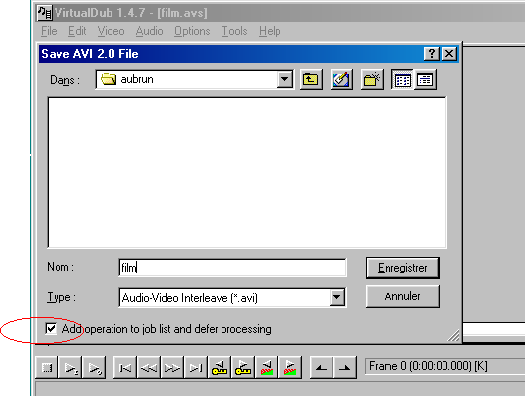Open the Tools menu
Viewport: 525px width, 397px height.
click(234, 31)
